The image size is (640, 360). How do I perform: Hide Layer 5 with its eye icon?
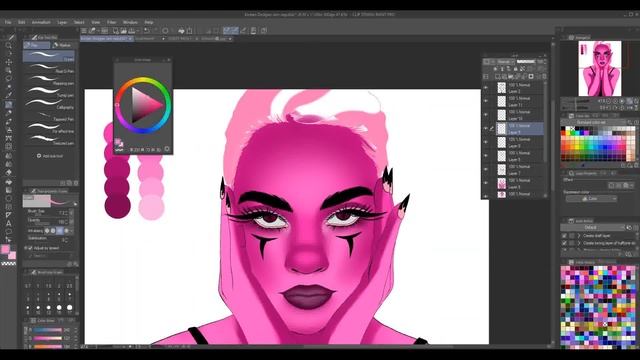(486, 156)
